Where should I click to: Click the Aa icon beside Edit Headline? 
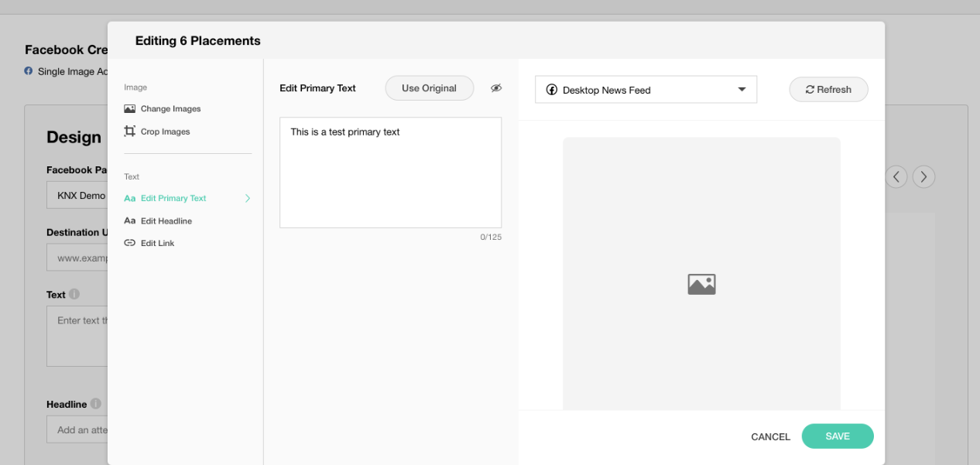point(129,221)
